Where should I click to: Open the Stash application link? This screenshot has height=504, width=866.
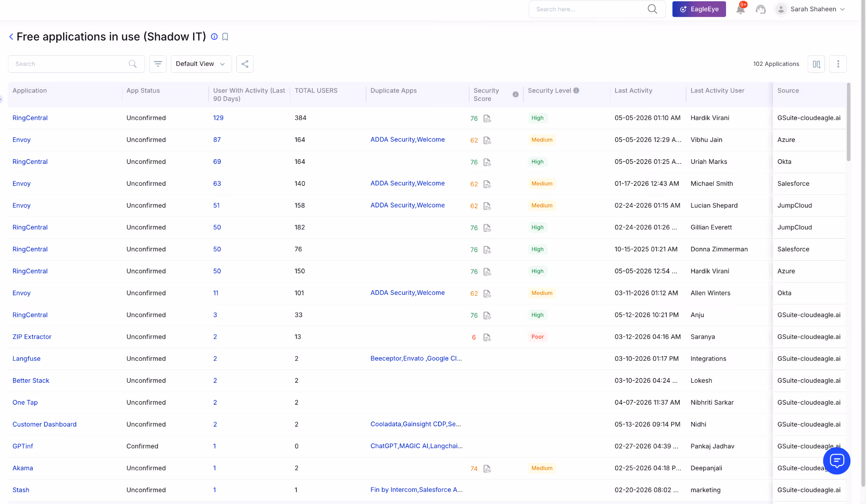pyautogui.click(x=21, y=490)
